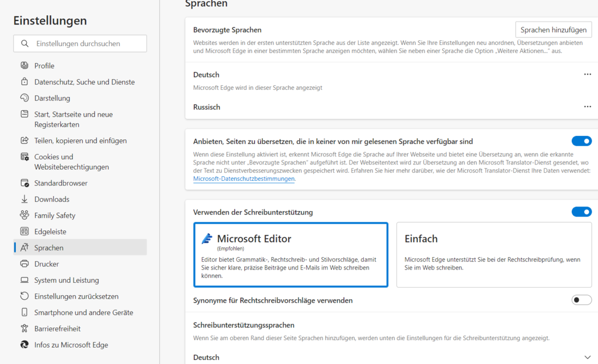
Task: Click the Einstellungen durchsuchen search field
Action: click(80, 43)
